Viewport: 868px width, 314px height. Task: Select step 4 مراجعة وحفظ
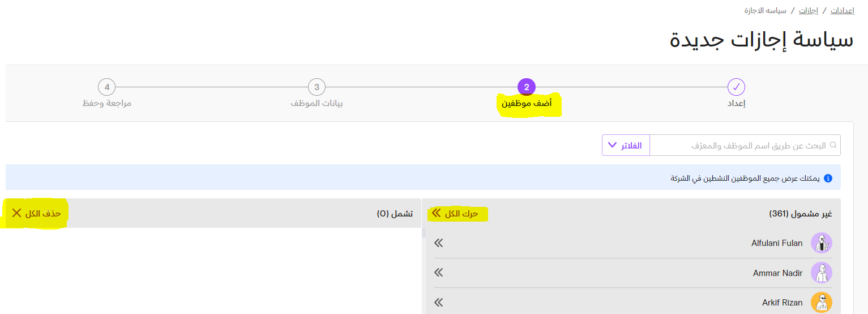coord(106,87)
